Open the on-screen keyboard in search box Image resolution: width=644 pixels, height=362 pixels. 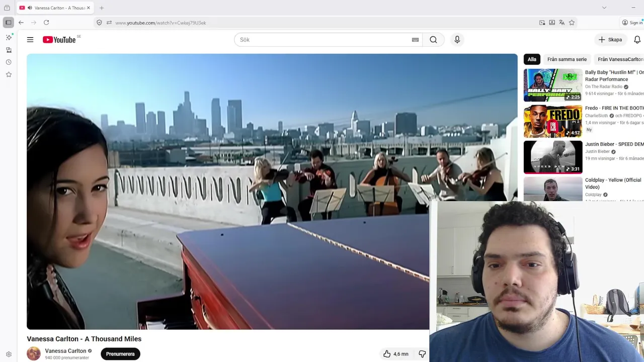(415, 40)
